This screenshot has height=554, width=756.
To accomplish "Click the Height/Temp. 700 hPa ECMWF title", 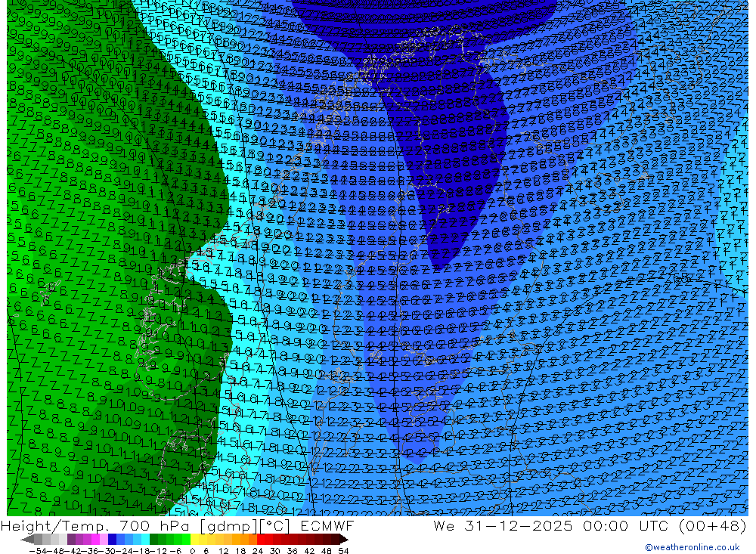I will coord(178,525).
